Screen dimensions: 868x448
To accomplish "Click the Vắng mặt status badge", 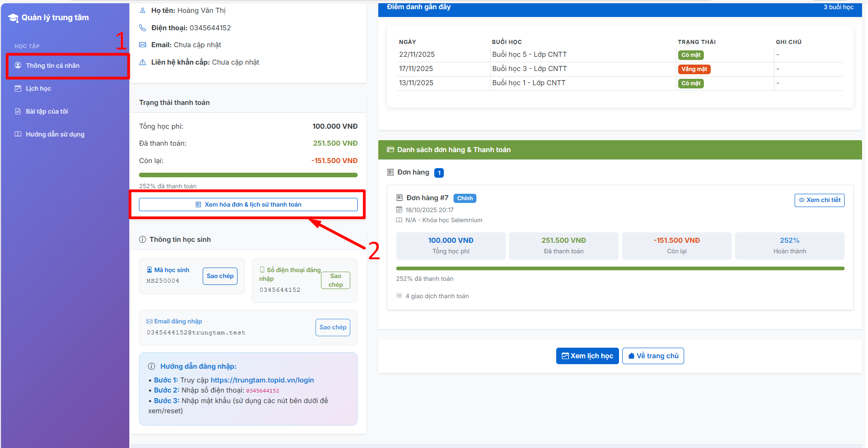I will 694,69.
